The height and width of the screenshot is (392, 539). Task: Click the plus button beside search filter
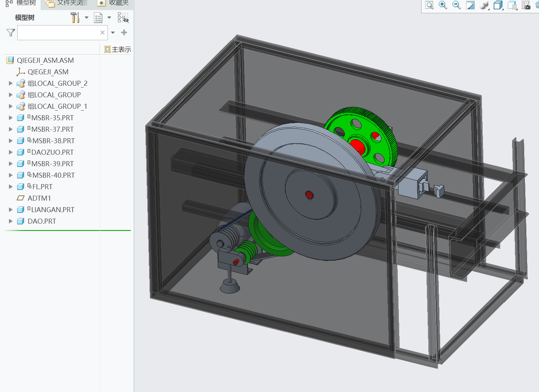124,33
